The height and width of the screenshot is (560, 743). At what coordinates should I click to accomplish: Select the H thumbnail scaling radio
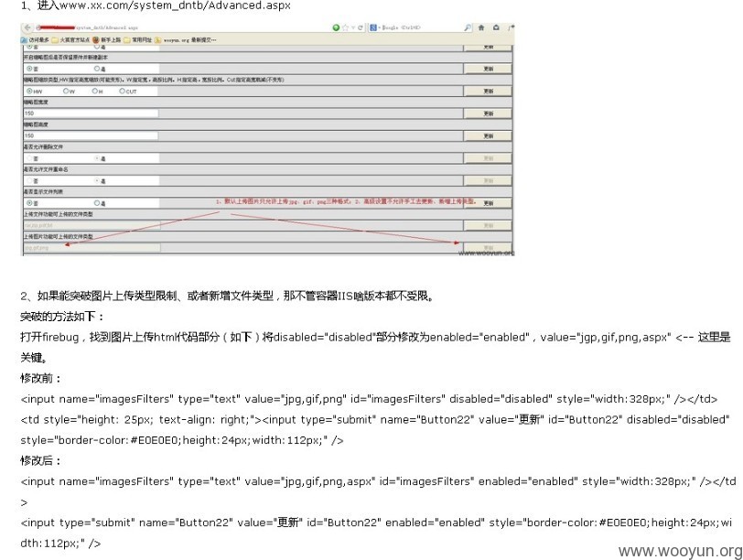click(x=95, y=91)
